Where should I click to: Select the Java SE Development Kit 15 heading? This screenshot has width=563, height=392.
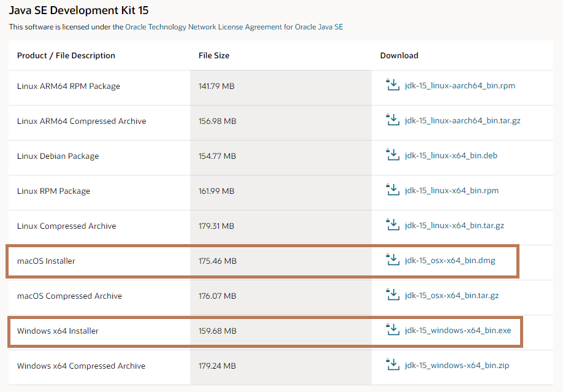[x=79, y=10]
